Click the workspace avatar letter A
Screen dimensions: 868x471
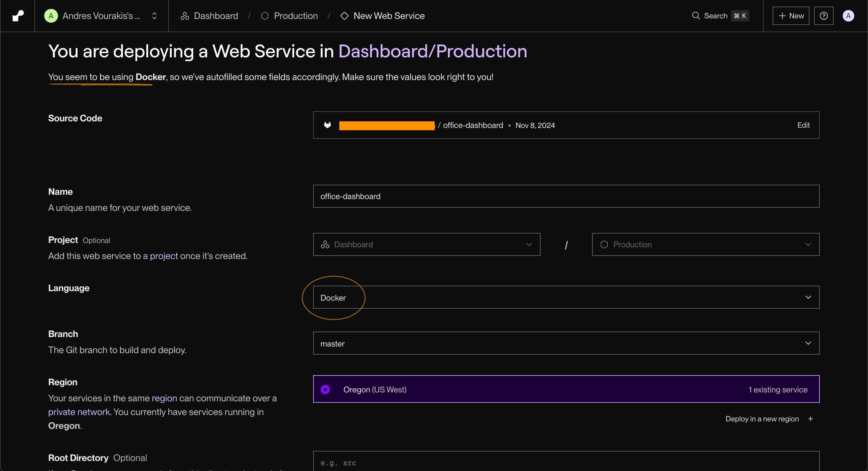[51, 16]
